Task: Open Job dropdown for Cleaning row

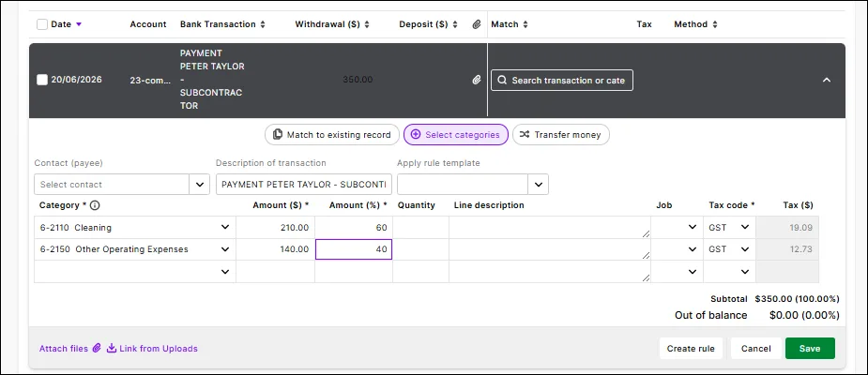Action: pos(692,227)
